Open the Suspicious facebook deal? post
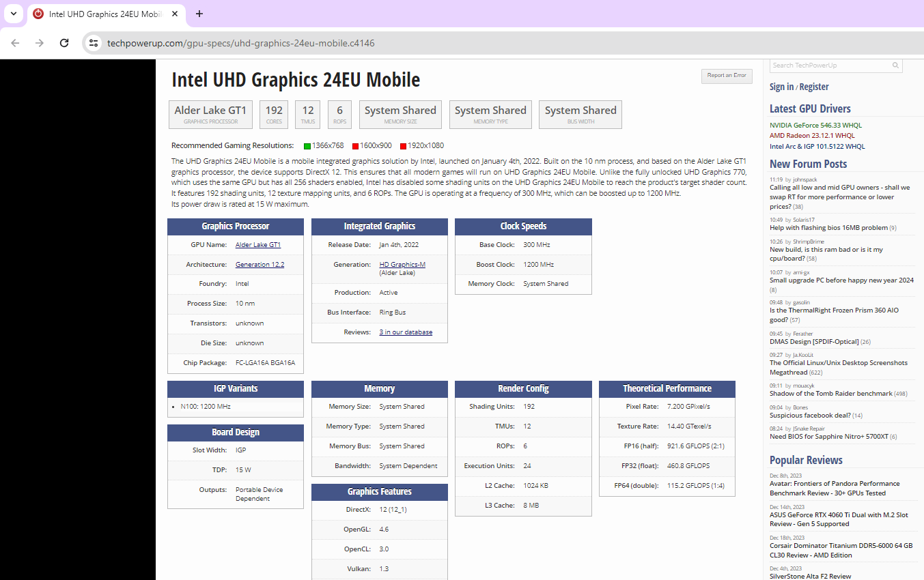 (x=810, y=416)
